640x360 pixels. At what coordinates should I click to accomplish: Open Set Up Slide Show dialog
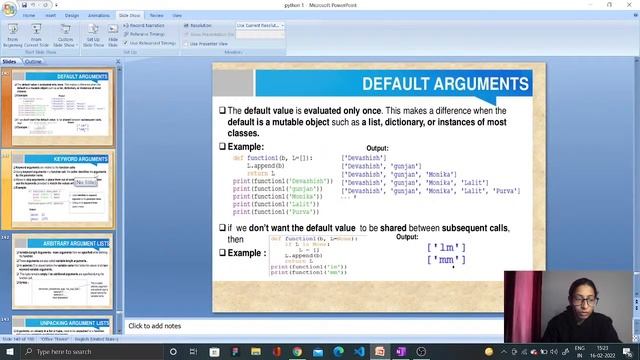[93, 36]
